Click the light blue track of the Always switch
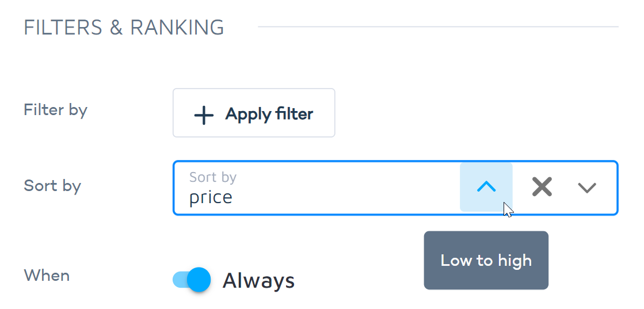The image size is (644, 309). point(178,280)
